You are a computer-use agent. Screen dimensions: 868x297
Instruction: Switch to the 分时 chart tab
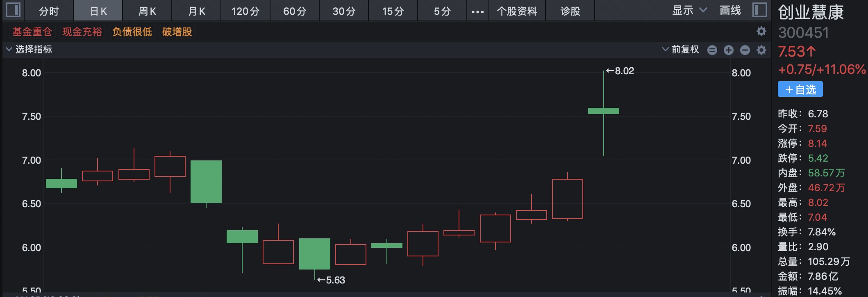pyautogui.click(x=49, y=11)
